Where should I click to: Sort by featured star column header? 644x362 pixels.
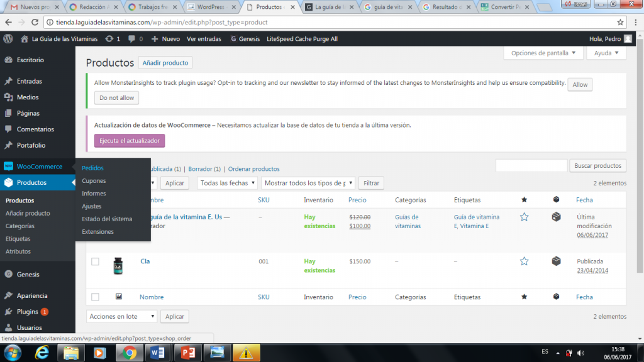[524, 200]
